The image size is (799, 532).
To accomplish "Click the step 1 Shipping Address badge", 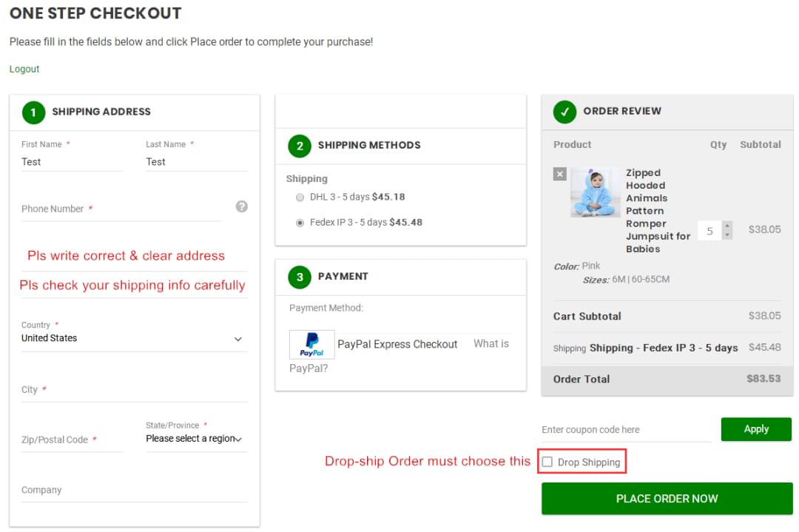I will click(x=33, y=112).
